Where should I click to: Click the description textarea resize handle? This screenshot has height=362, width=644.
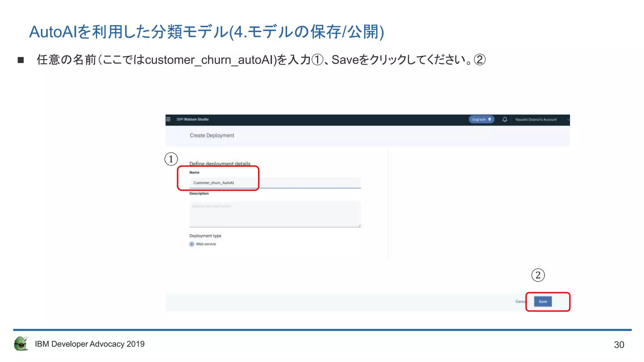click(359, 225)
